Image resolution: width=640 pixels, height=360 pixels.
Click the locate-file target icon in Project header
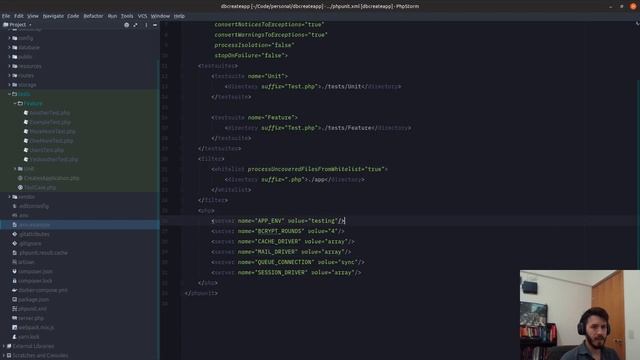pos(127,25)
